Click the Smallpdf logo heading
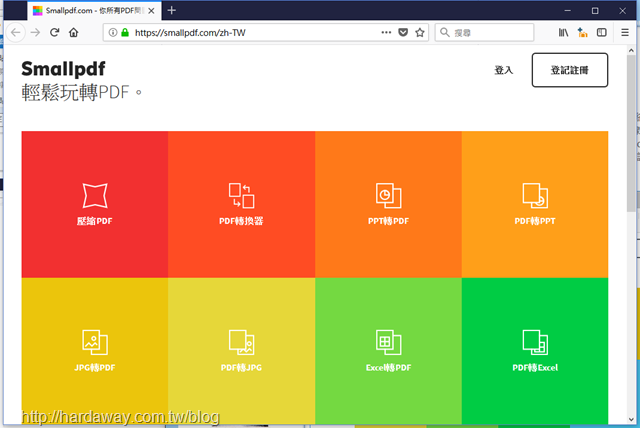 (63, 69)
